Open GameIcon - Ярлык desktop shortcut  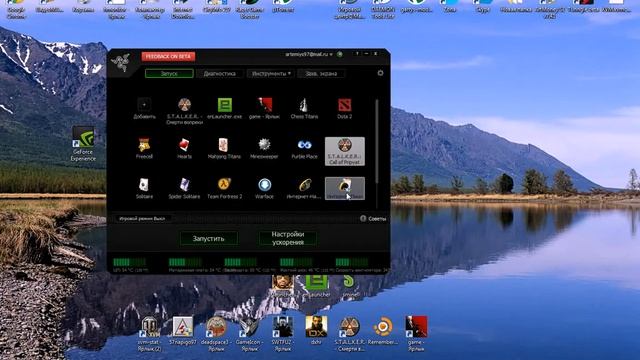[249, 333]
